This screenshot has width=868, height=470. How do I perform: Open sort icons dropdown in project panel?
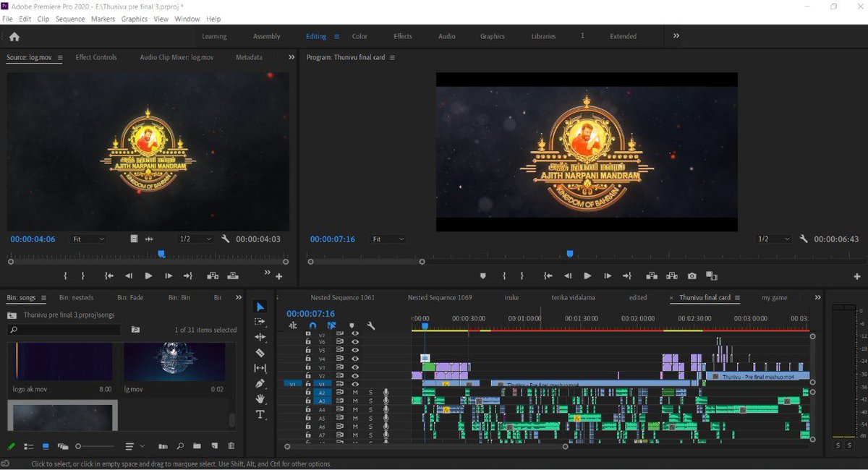click(133, 446)
